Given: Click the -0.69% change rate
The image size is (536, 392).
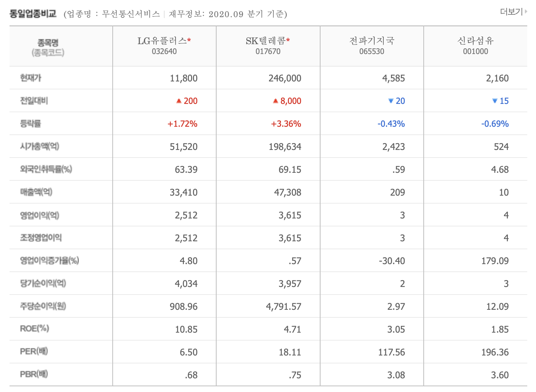Looking at the screenshot, I should click(x=495, y=124).
